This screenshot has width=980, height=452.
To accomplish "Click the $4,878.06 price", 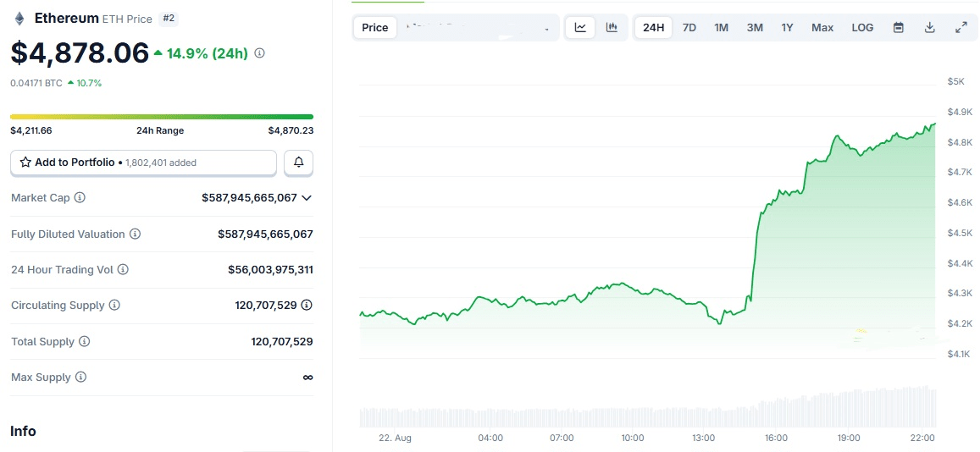I will [80, 53].
